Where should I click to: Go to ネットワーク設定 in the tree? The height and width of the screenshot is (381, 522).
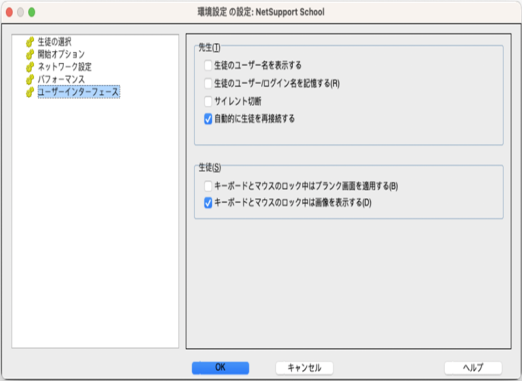[x=64, y=67]
